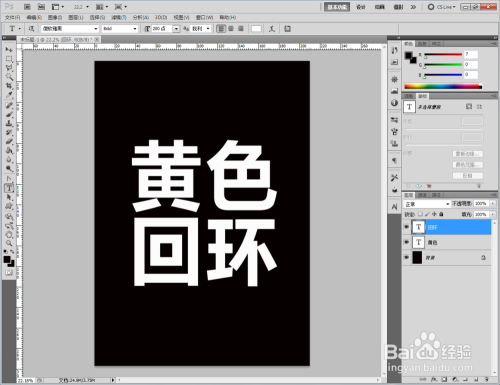Toggle Quick Mask mode

pos(9,273)
